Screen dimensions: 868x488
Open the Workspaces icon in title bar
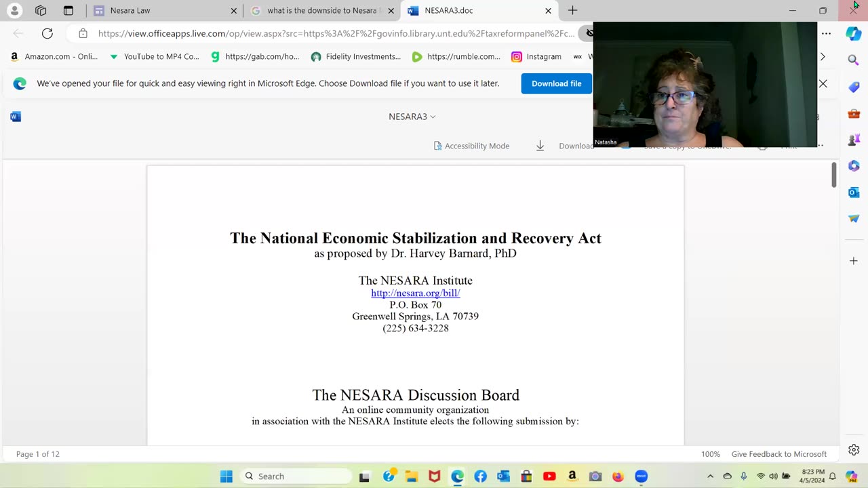[x=41, y=10]
